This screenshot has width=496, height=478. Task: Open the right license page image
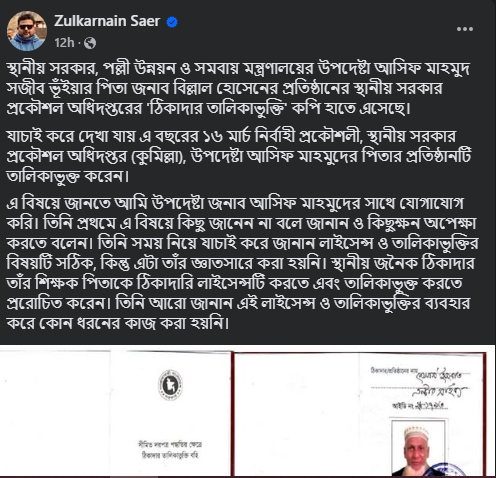click(360, 414)
